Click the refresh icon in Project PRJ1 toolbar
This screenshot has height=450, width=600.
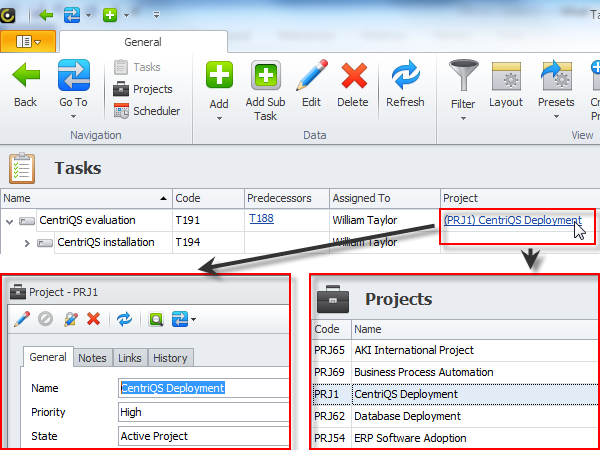(124, 319)
